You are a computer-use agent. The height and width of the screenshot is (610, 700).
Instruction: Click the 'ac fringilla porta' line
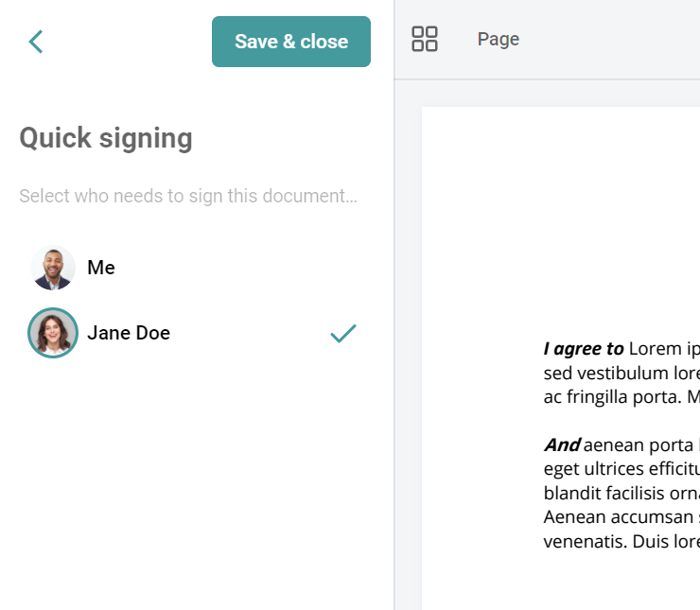click(x=621, y=396)
